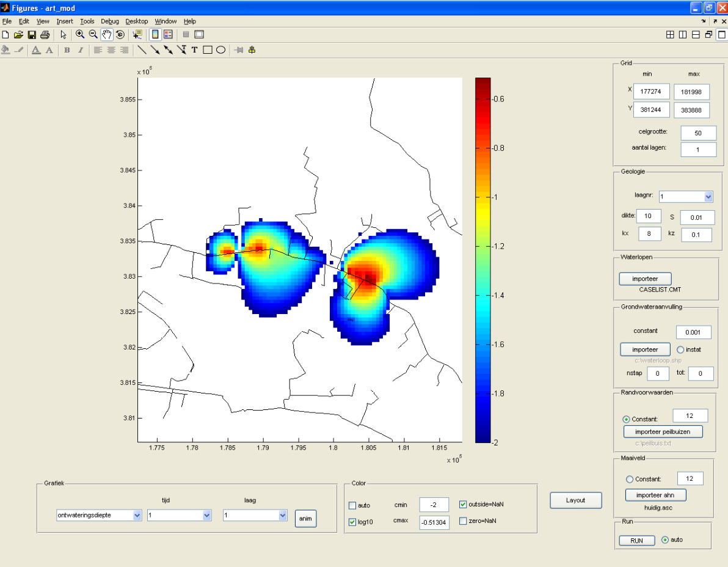Open the laagnr dropdown in Geologie
The width and height of the screenshot is (728, 567).
pyautogui.click(x=686, y=197)
